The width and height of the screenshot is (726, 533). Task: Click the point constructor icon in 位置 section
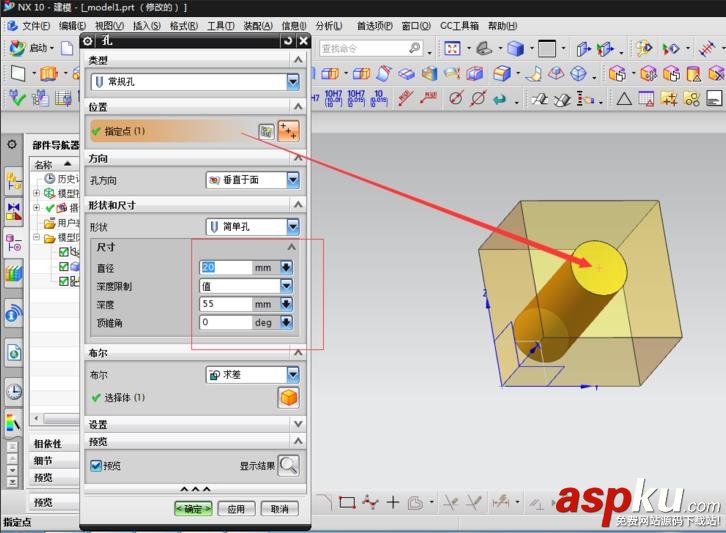point(288,131)
